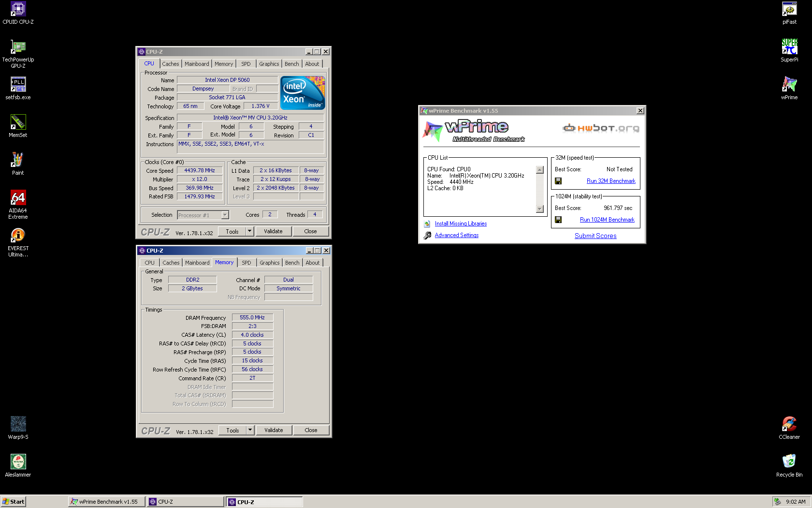The height and width of the screenshot is (508, 812).
Task: Click Submit Scores link
Action: 595,236
